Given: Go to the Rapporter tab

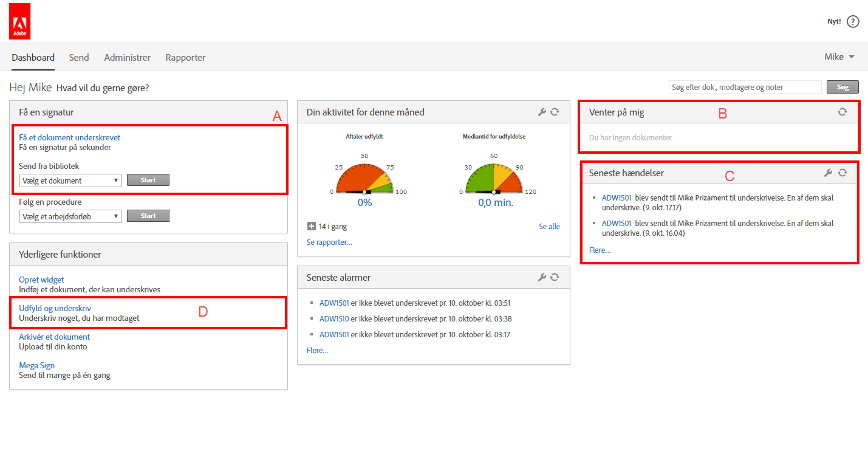Looking at the screenshot, I should pos(185,58).
